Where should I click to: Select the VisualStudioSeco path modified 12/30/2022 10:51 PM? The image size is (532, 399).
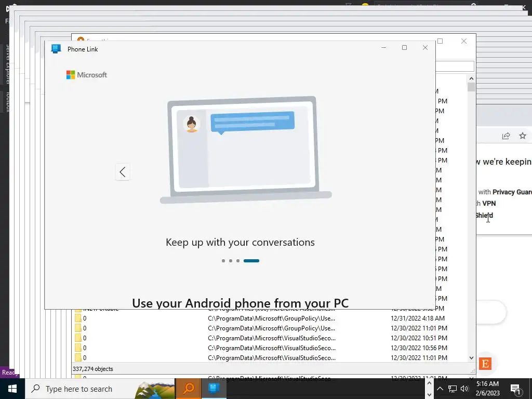(x=271, y=338)
